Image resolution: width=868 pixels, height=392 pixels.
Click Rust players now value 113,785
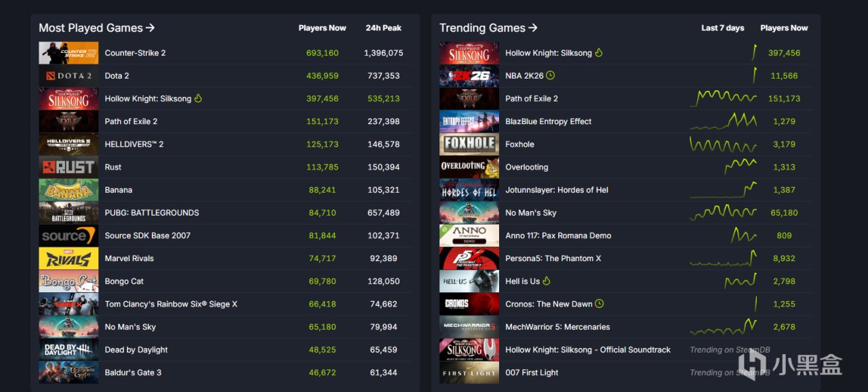click(323, 167)
